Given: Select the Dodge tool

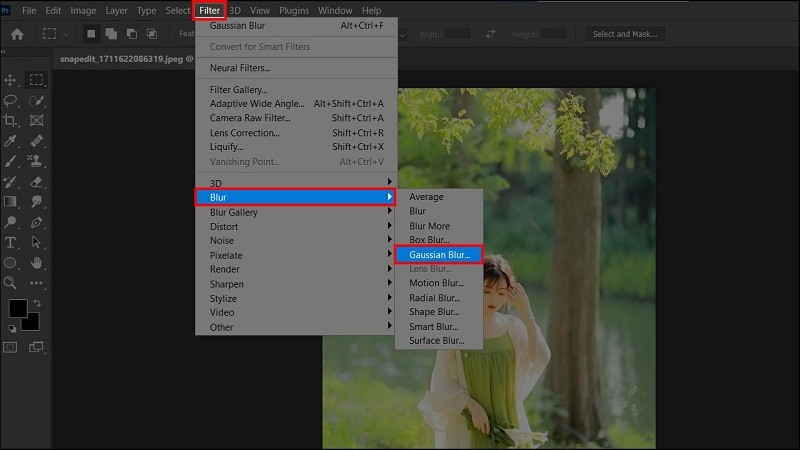Looking at the screenshot, I should [x=10, y=222].
